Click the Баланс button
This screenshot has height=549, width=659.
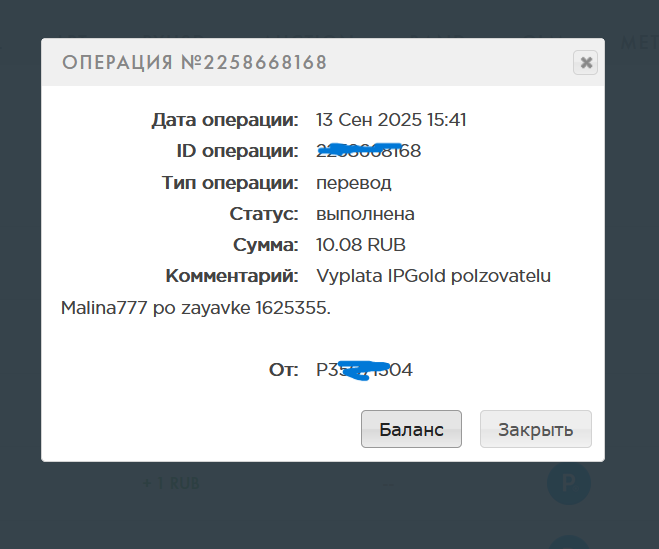click(411, 429)
